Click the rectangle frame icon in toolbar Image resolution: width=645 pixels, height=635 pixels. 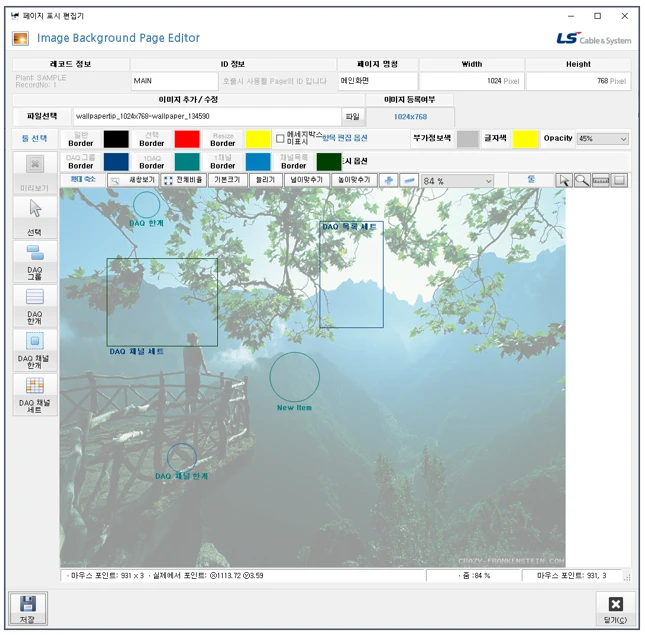tap(619, 181)
